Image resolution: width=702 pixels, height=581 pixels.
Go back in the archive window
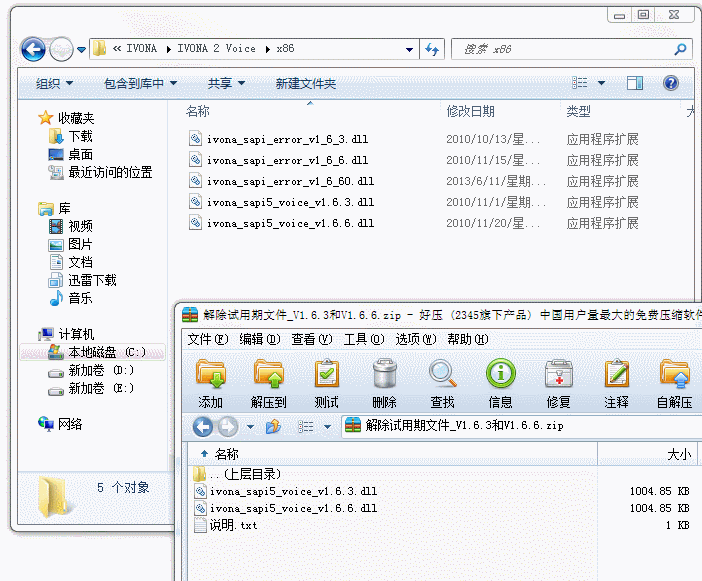click(203, 427)
